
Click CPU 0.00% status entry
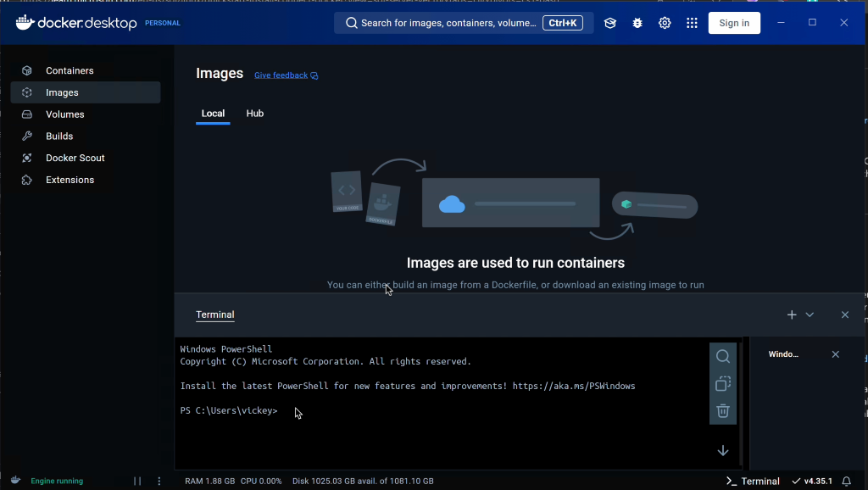pos(261,482)
